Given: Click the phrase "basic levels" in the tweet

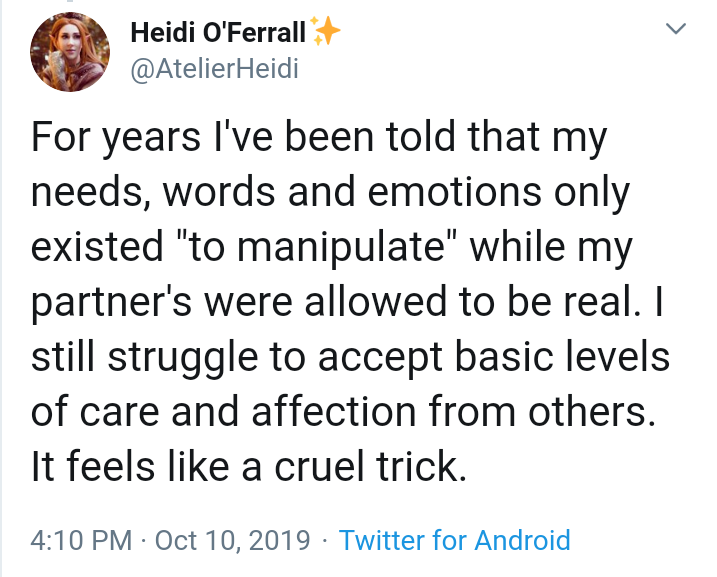Looking at the screenshot, I should [566, 356].
